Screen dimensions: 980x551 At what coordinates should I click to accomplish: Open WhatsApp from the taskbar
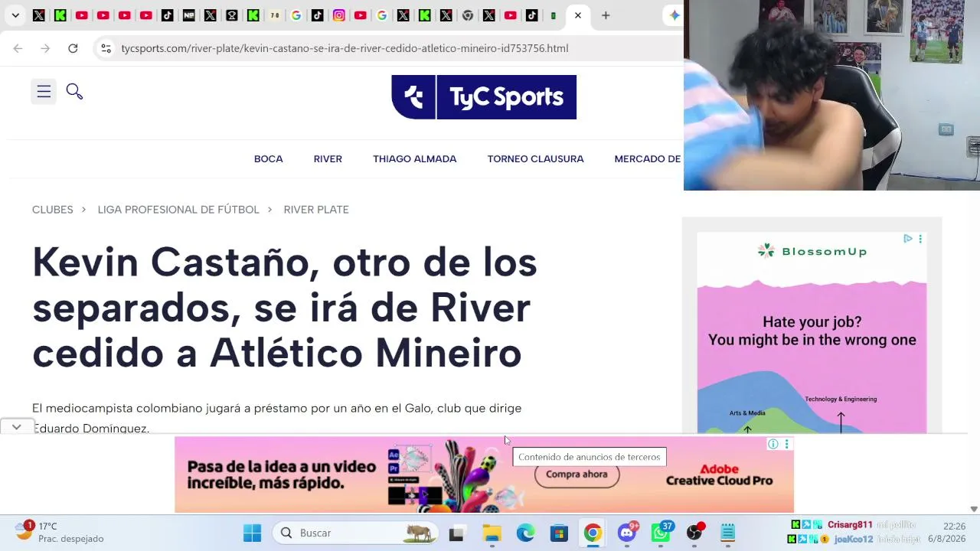click(661, 533)
